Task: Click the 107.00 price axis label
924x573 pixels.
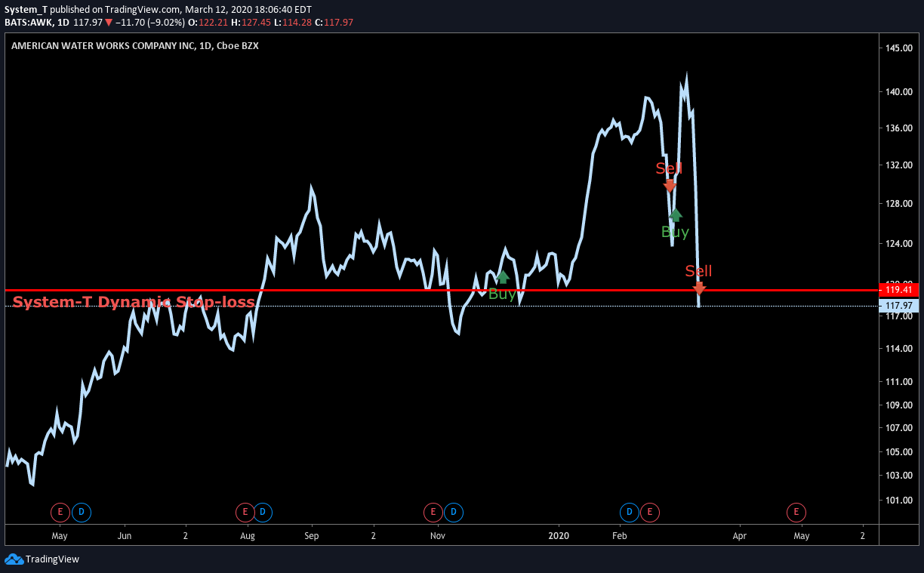Action: (x=900, y=428)
